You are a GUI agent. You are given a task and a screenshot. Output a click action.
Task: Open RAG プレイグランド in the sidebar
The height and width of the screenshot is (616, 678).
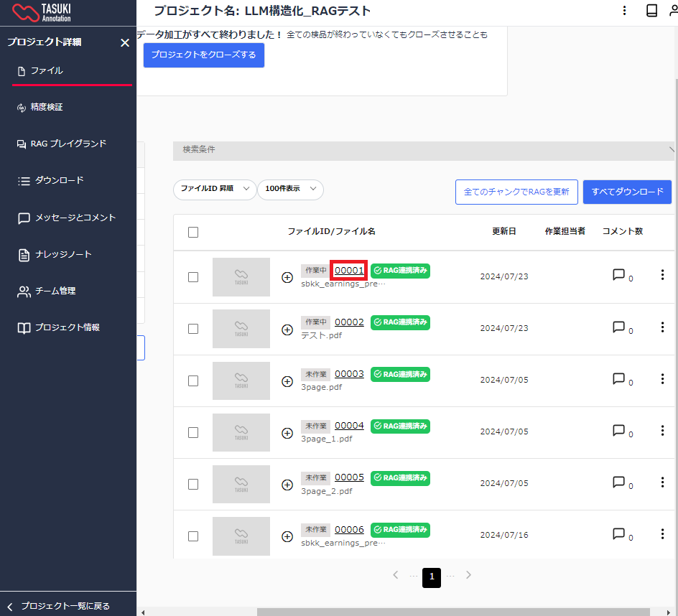(61, 144)
